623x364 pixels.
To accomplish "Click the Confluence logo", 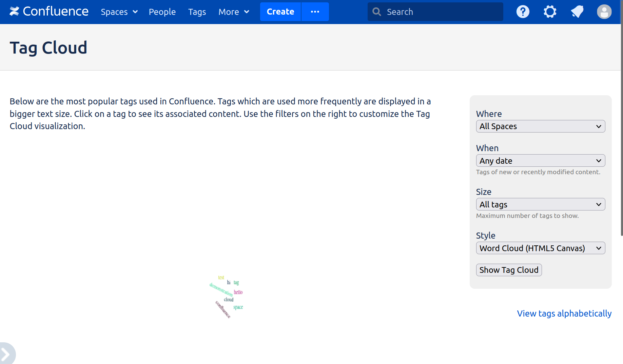I will [x=48, y=11].
